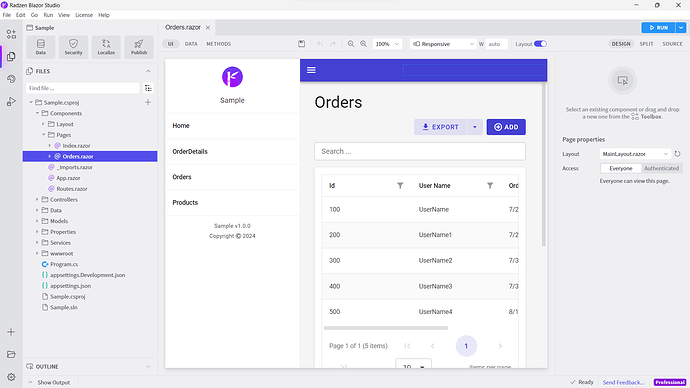690x388 pixels.
Task: Set page access to Everyone
Action: coord(620,168)
